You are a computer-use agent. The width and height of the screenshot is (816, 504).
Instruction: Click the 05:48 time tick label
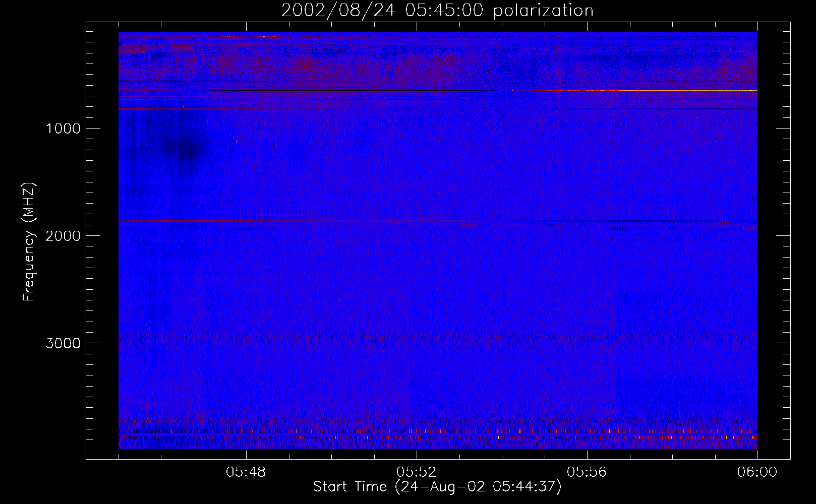[x=246, y=472]
